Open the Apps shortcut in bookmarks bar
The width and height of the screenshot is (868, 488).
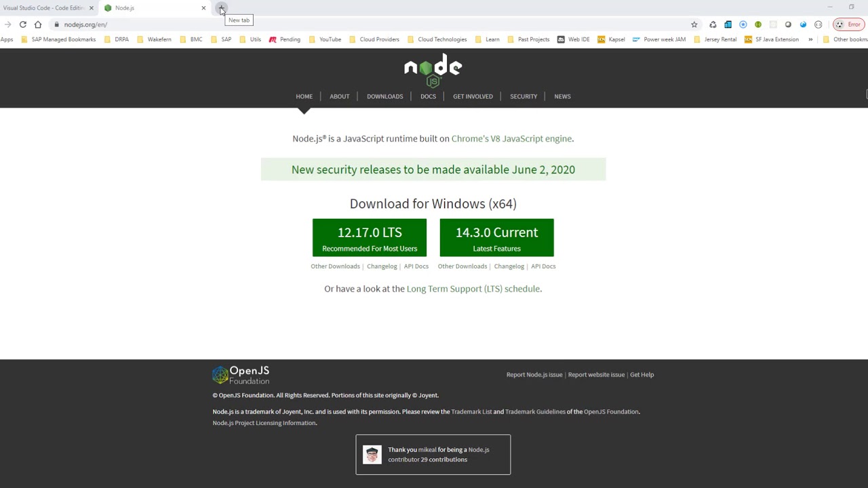(7, 39)
